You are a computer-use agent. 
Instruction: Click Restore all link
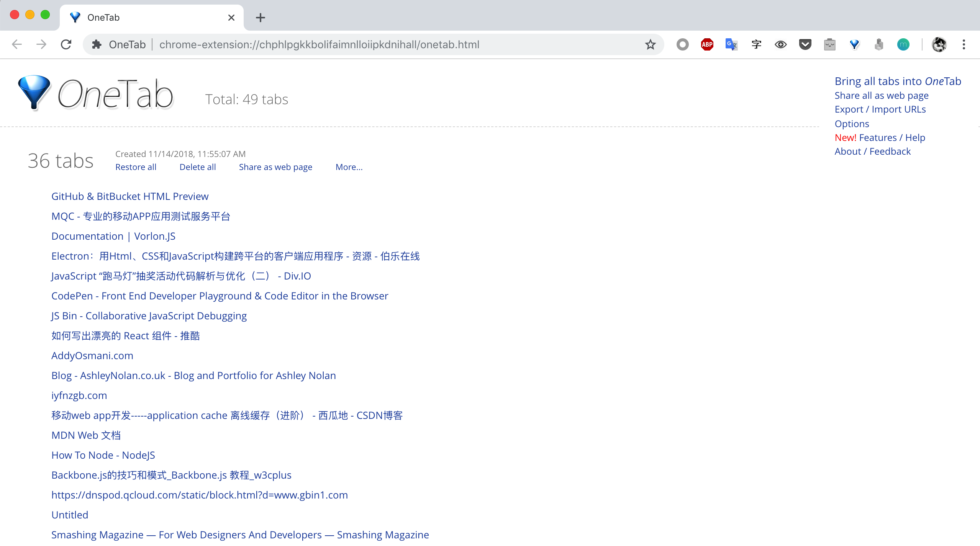point(136,167)
